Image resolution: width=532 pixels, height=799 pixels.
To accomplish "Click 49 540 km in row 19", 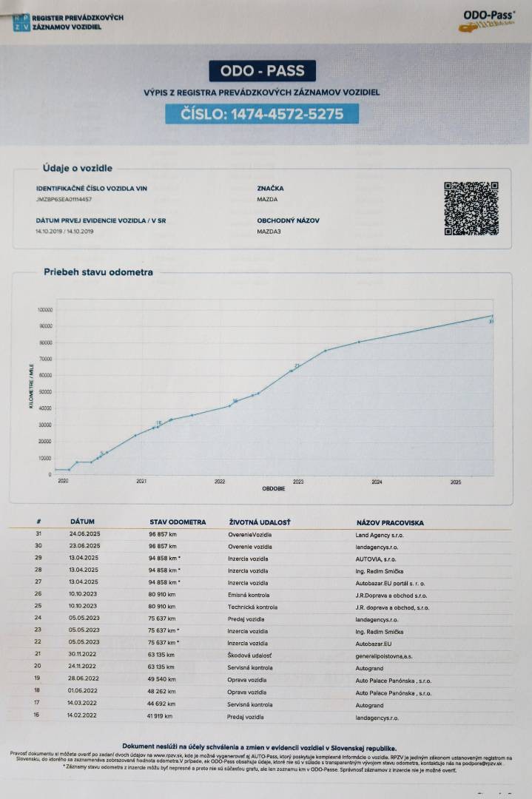I will click(x=162, y=678).
